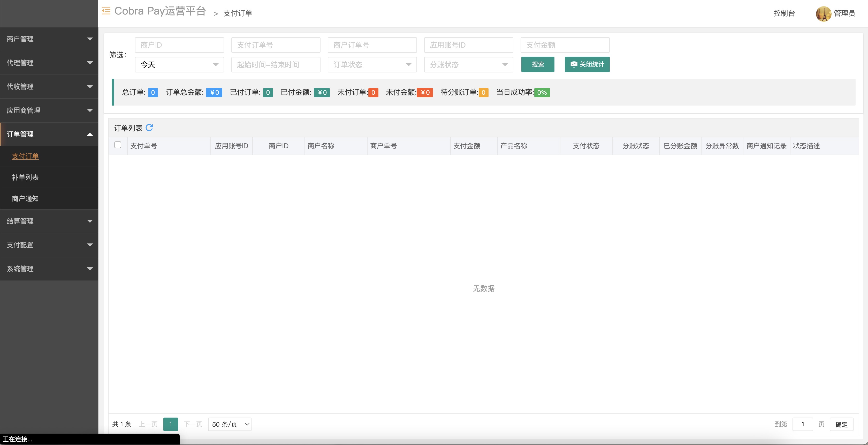Focus the 商户订单号 filter field
The height and width of the screenshot is (445, 868).
pyautogui.click(x=372, y=45)
